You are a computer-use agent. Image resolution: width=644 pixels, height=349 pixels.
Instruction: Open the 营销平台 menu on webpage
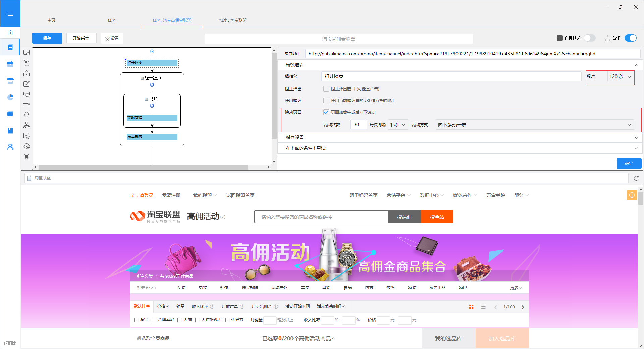pos(398,195)
